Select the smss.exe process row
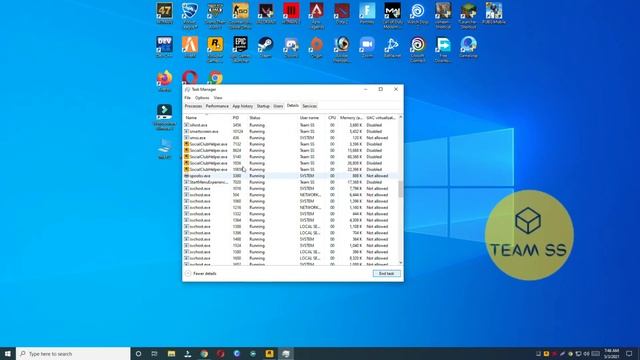The height and width of the screenshot is (360, 640). 290,138
